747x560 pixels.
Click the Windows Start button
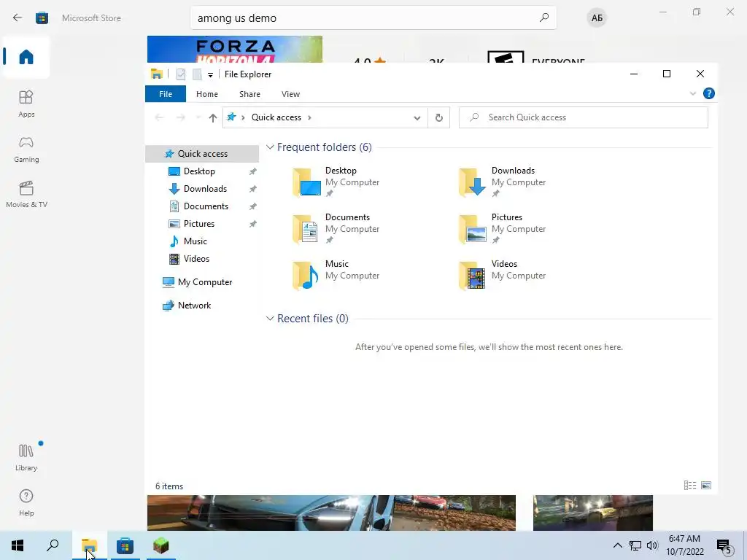pyautogui.click(x=18, y=545)
